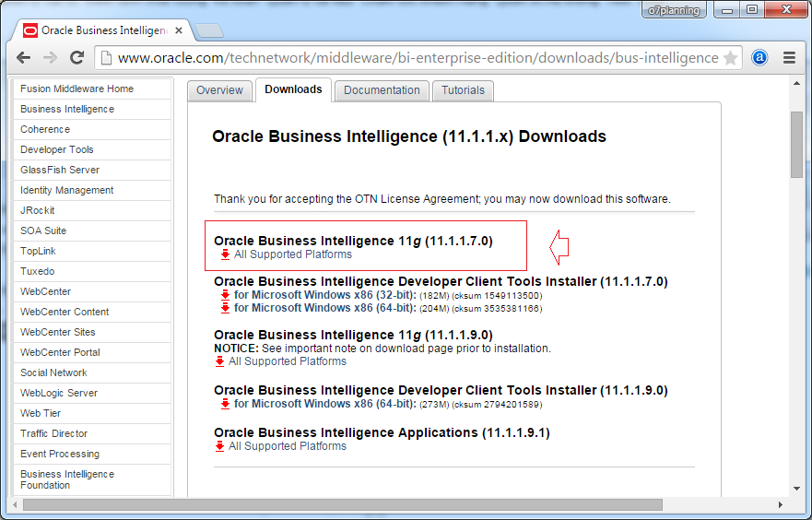Select the Downloads tab

click(293, 89)
